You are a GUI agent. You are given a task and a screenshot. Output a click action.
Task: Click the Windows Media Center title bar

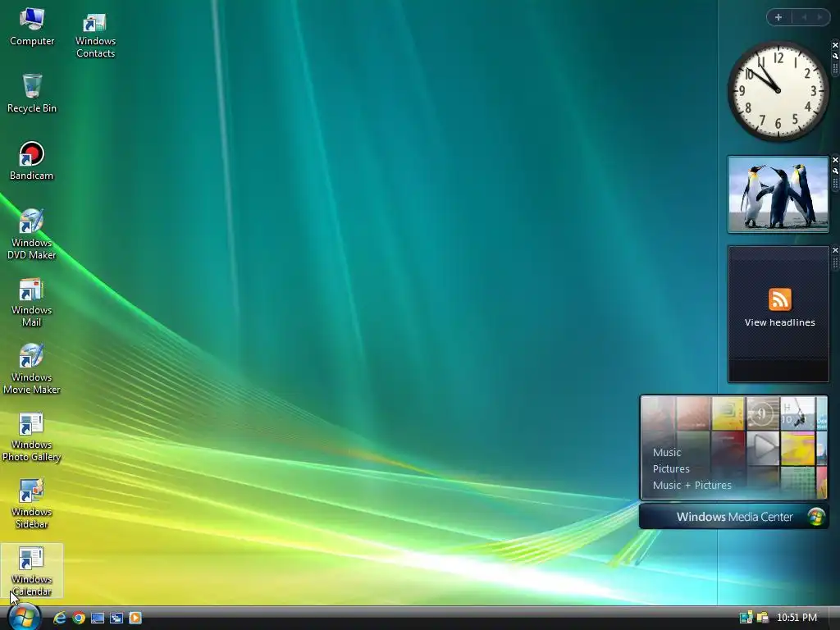tap(734, 517)
